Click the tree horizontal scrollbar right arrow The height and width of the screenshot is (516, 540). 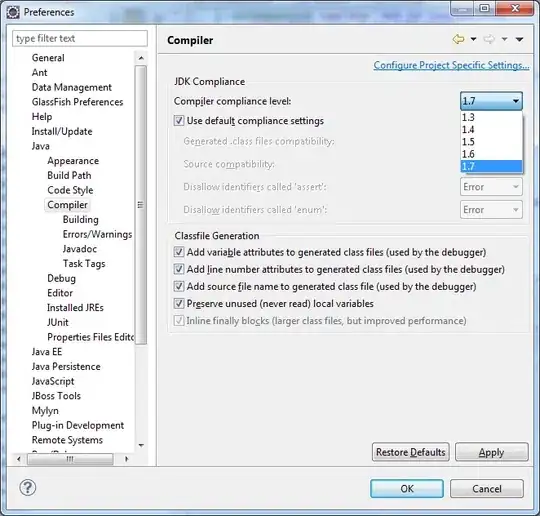pyautogui.click(x=127, y=459)
